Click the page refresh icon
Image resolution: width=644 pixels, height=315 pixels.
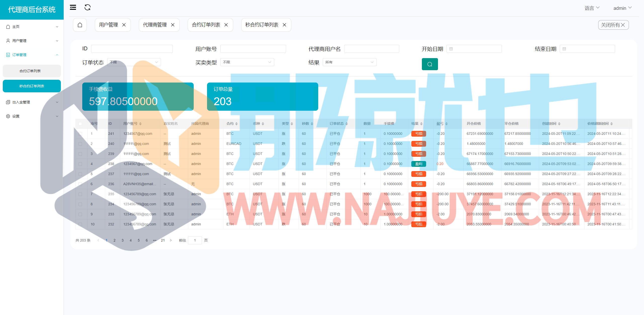point(88,8)
